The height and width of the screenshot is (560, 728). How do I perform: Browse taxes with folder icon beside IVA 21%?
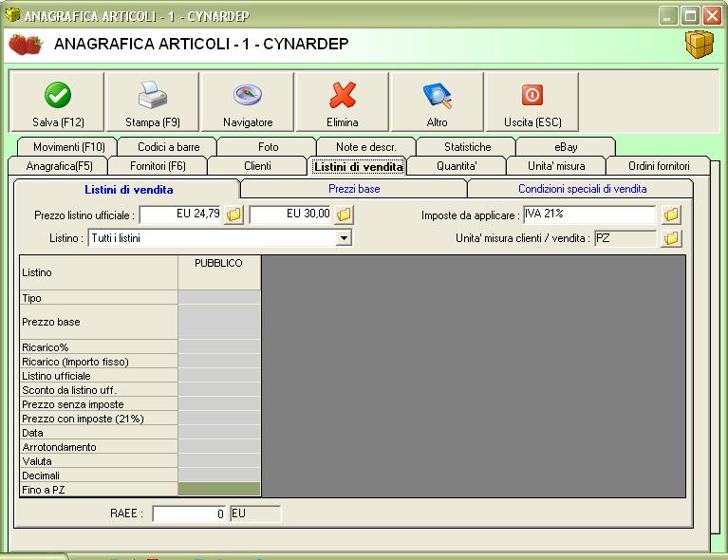[x=671, y=215]
